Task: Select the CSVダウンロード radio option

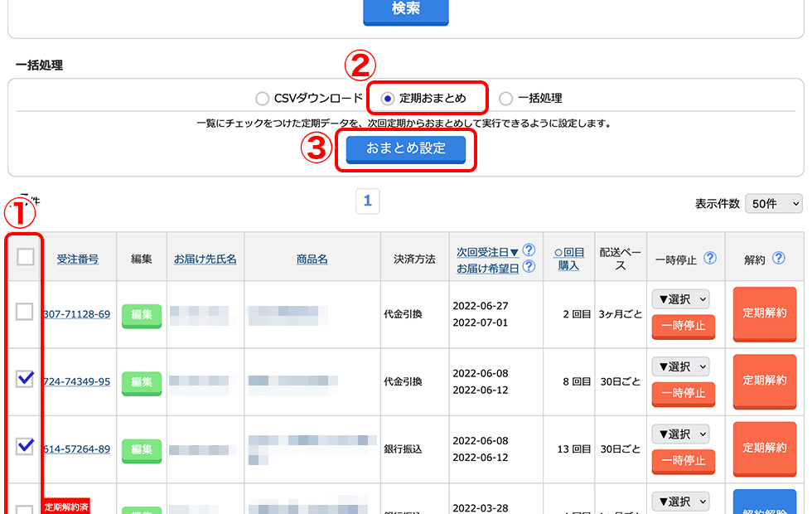Action: 263,99
